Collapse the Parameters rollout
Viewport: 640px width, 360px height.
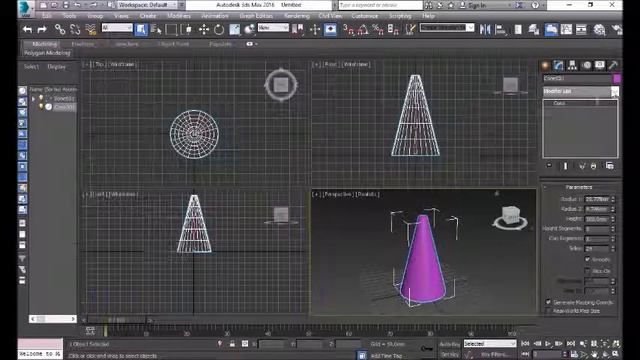(579, 187)
